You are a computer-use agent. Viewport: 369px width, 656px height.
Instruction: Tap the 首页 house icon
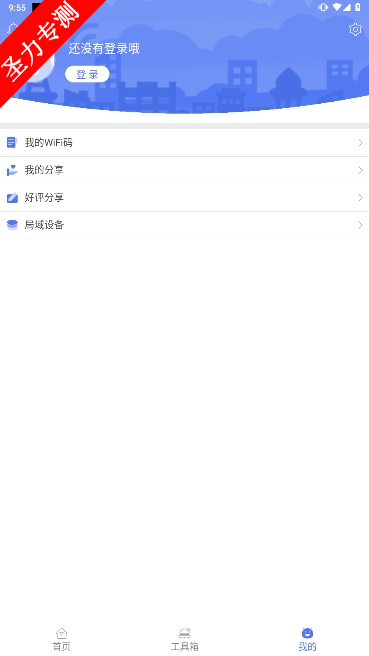pyautogui.click(x=62, y=633)
